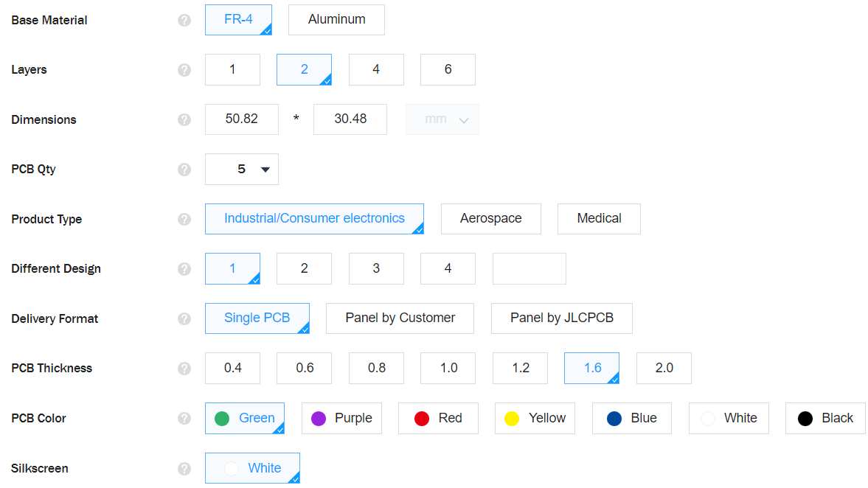Click help icon beside Delivery Format
This screenshot has width=868, height=488.
(184, 318)
